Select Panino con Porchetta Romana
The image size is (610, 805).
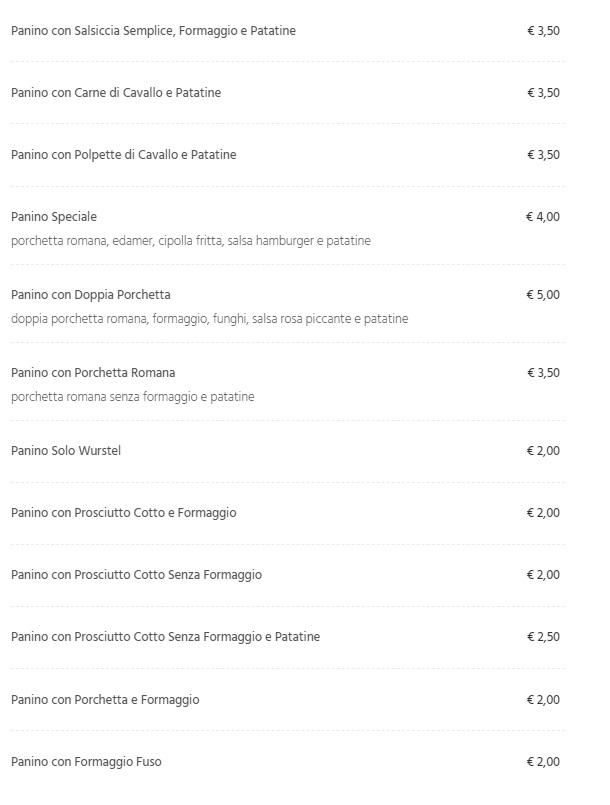[93, 373]
